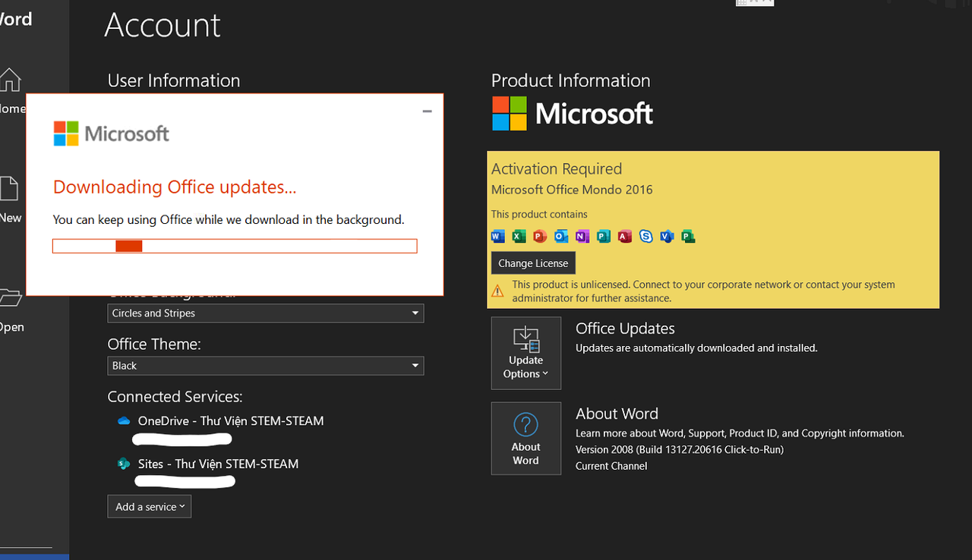The image size is (972, 560).
Task: Click "Microsoft Office Mondo 2016" text
Action: (x=572, y=190)
